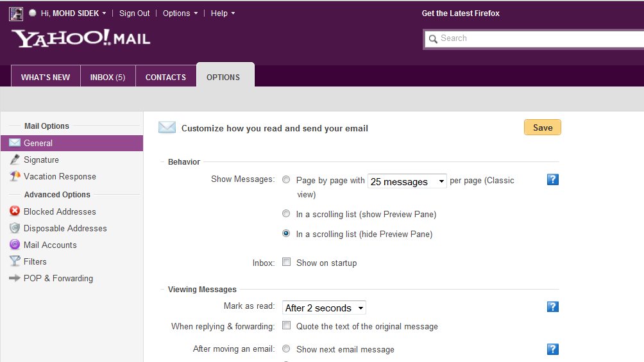This screenshot has width=644, height=362.
Task: Click the Get the Latest Firefox link
Action: (461, 13)
